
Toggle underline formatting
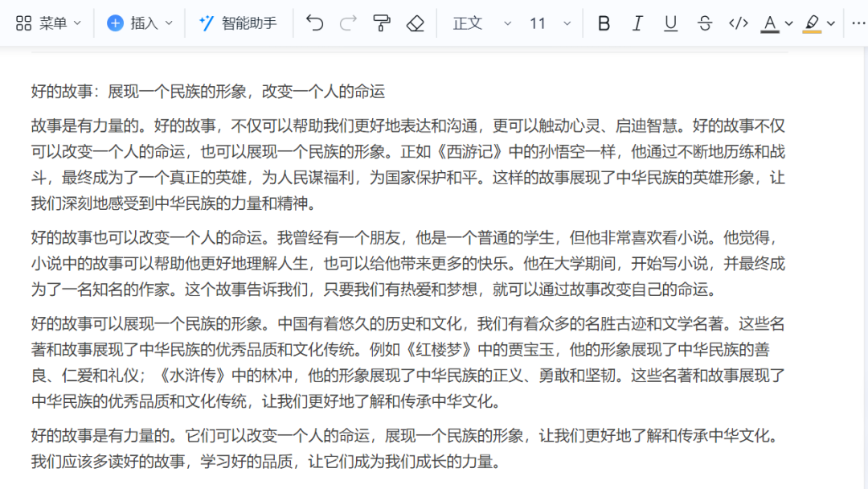click(x=670, y=23)
